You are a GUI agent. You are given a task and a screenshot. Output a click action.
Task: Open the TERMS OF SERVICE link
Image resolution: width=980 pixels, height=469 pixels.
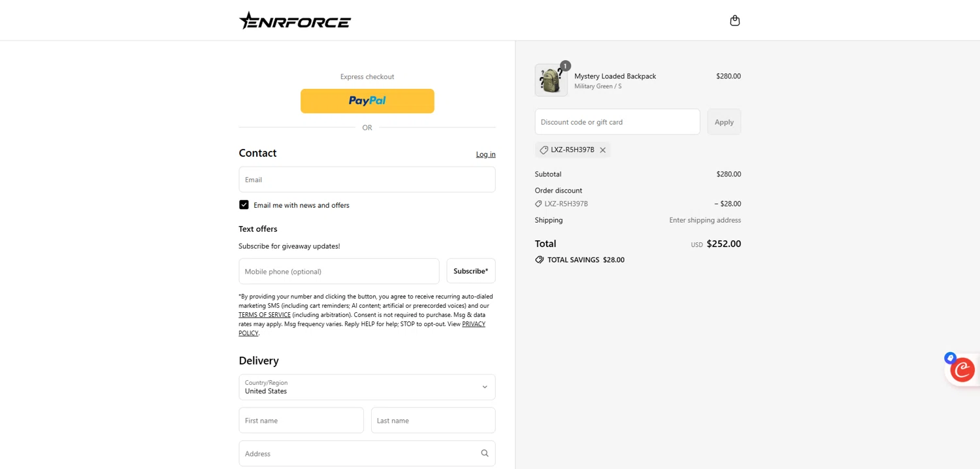[265, 315]
